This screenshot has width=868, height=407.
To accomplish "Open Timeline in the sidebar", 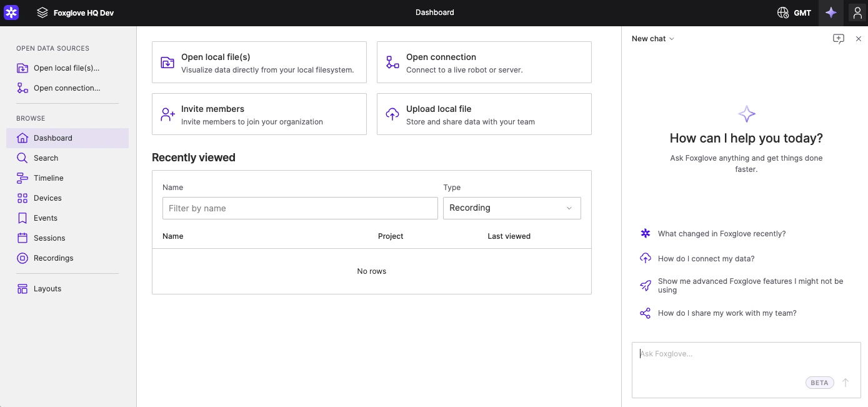I will point(67,178).
